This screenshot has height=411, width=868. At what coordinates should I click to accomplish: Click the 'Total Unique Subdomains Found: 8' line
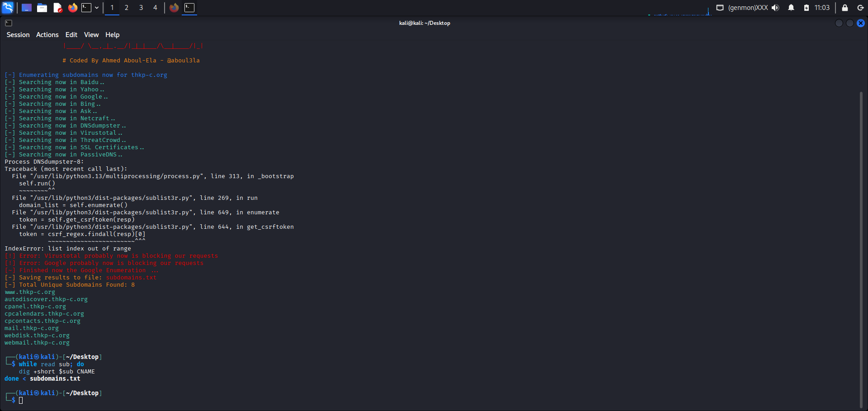pyautogui.click(x=70, y=285)
